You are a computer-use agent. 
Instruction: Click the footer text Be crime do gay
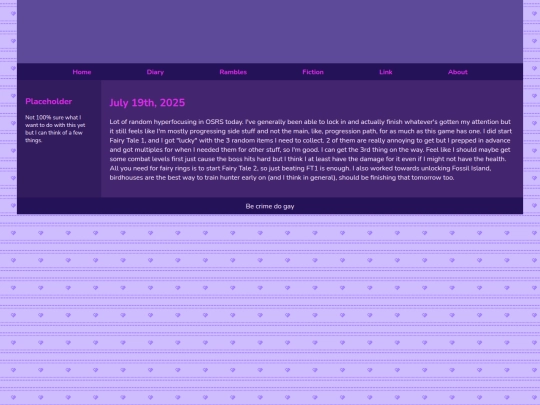[x=270, y=206]
